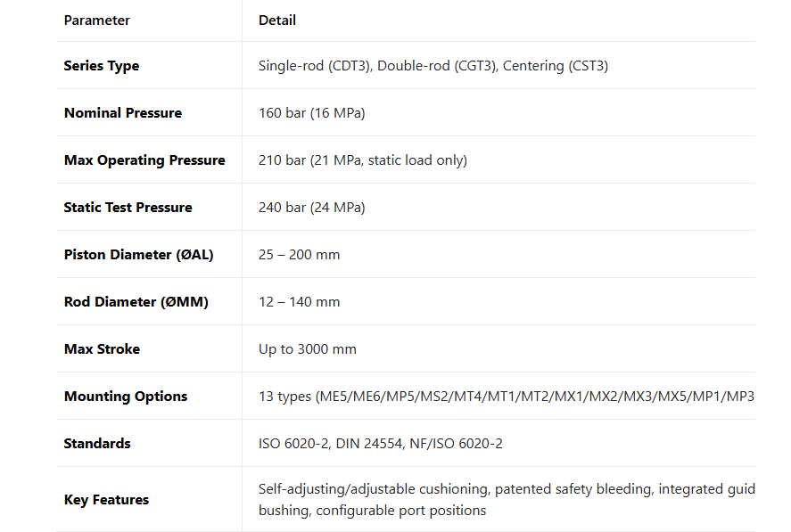791x532 pixels.
Task: Click the "25 – 200 mm" value
Action: [x=299, y=255]
